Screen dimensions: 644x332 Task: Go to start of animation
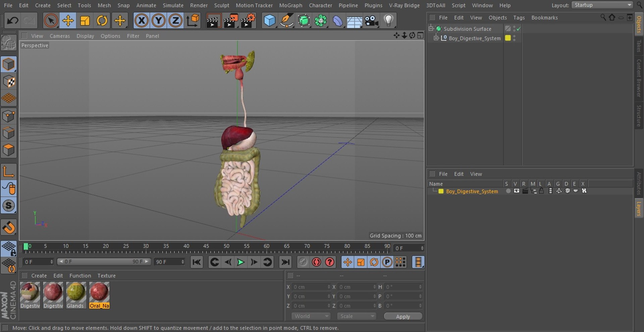tap(197, 262)
